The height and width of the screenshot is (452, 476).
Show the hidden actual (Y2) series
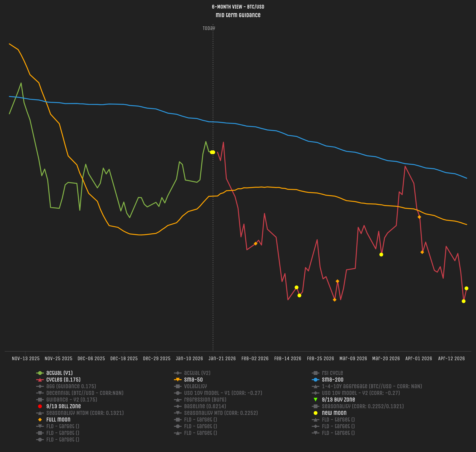point(197,373)
